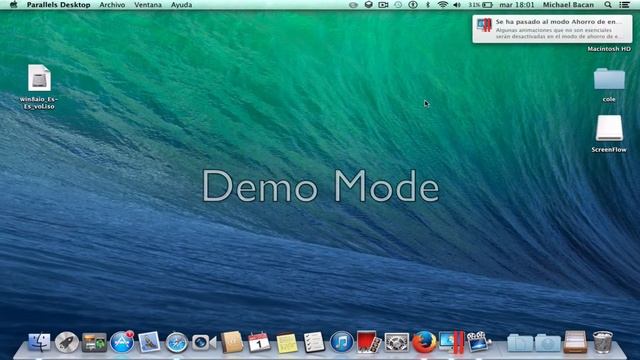Open the drawer stack beside the Trash

[x=575, y=342]
